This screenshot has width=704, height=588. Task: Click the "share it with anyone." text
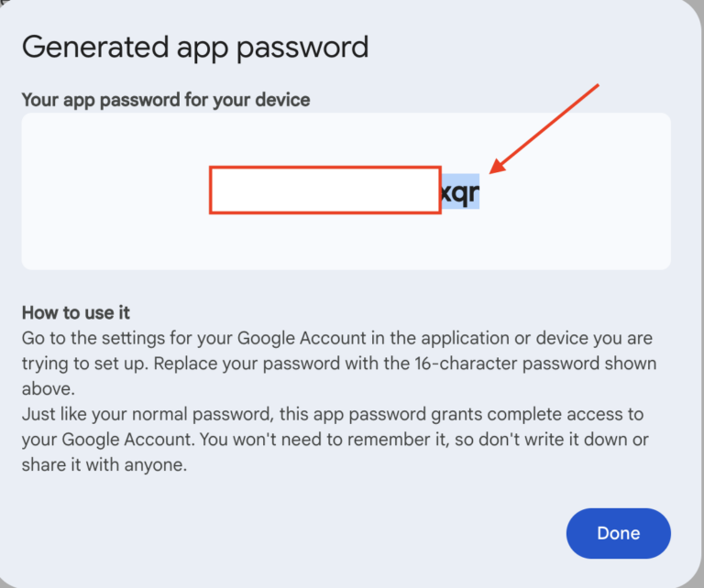coord(104,464)
